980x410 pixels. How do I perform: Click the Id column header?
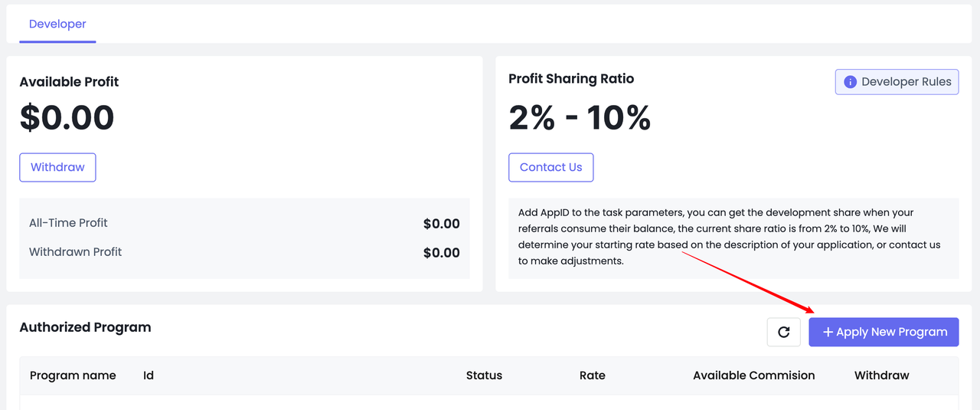pyautogui.click(x=149, y=376)
